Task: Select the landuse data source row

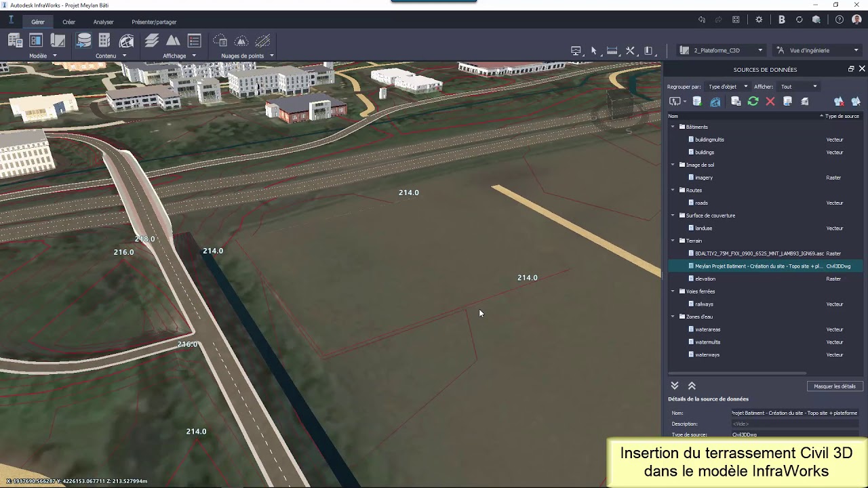Action: coord(766,228)
